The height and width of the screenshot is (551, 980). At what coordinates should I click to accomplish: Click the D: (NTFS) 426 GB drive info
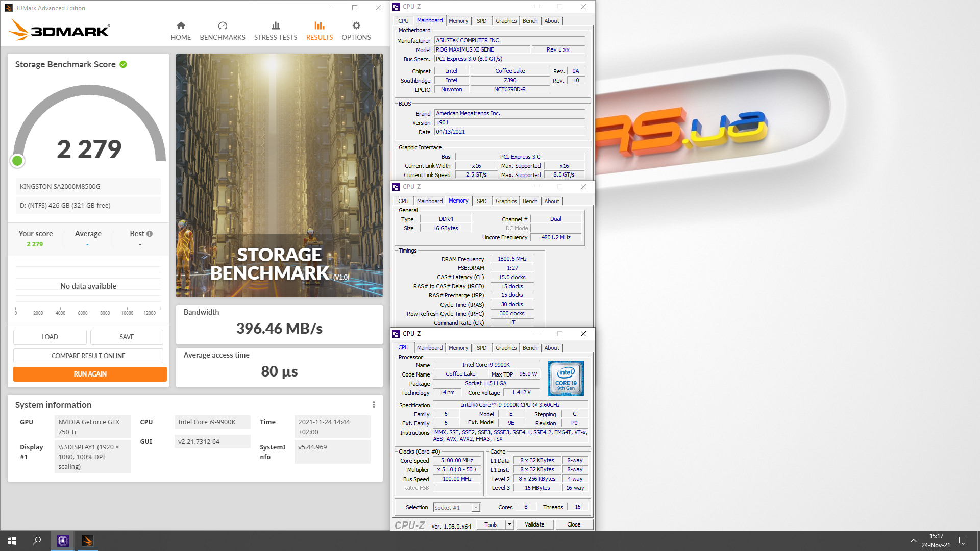coord(88,206)
